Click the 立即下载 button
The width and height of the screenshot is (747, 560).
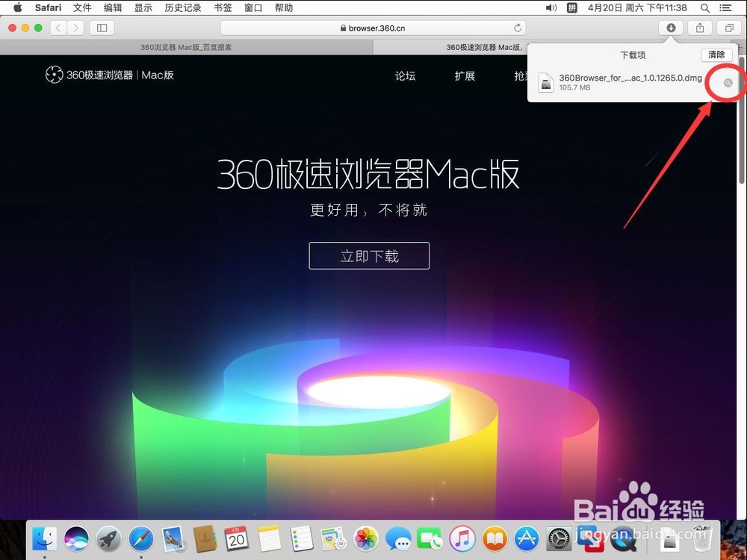pyautogui.click(x=369, y=255)
